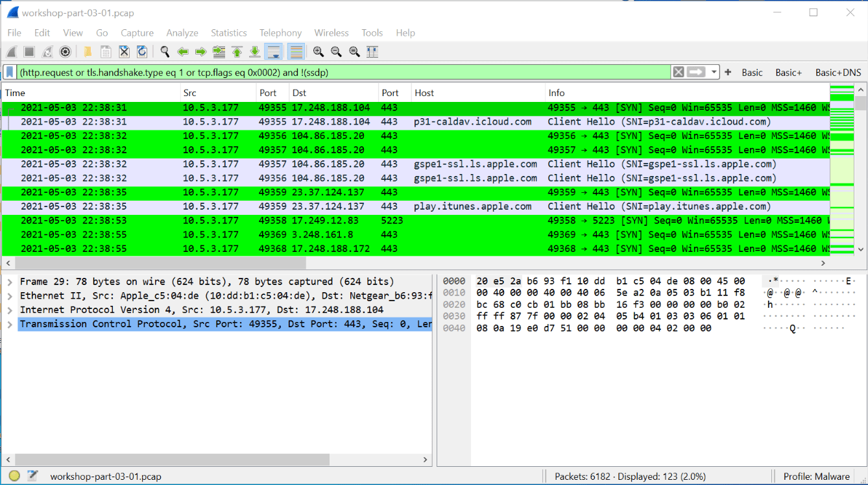Click the Resize columns to fit content icon

(x=372, y=52)
